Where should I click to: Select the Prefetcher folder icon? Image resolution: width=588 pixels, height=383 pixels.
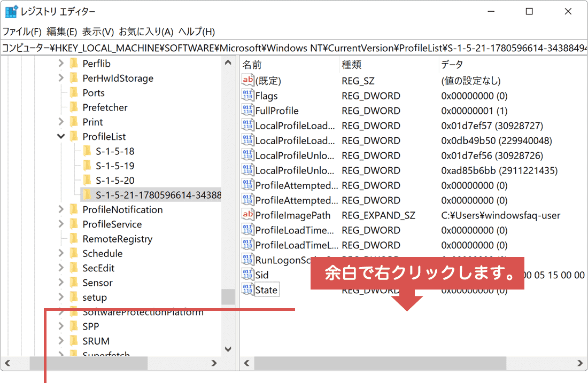pos(74,107)
